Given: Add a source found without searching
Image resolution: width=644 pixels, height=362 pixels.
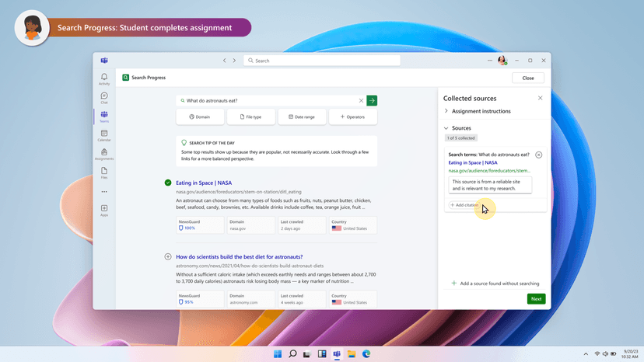Looking at the screenshot, I should (x=495, y=284).
